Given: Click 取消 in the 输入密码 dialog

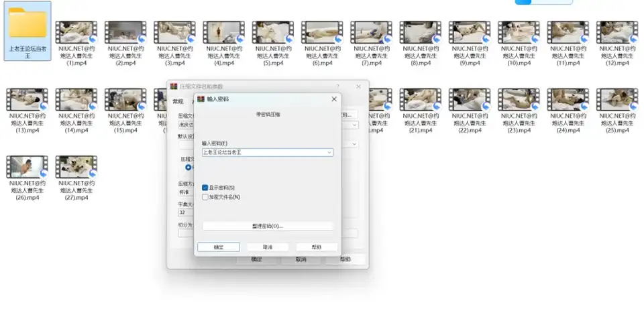Looking at the screenshot, I should coord(268,247).
